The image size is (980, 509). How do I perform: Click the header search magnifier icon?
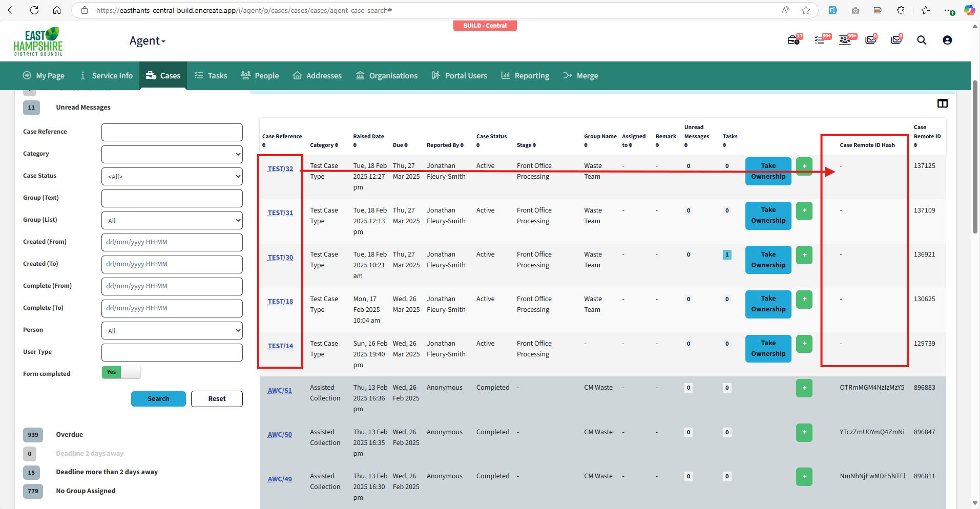[x=922, y=40]
